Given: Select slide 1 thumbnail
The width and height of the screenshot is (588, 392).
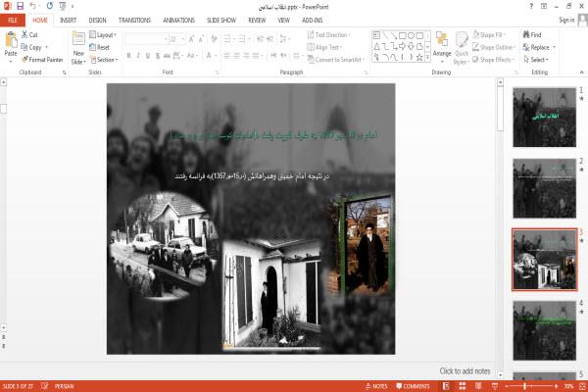Looking at the screenshot, I should click(x=545, y=117).
